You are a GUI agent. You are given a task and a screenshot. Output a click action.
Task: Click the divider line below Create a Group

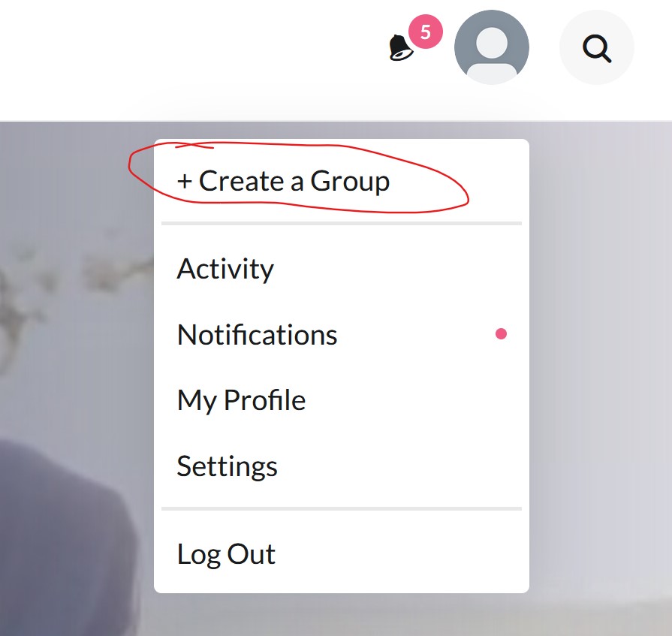(x=342, y=223)
